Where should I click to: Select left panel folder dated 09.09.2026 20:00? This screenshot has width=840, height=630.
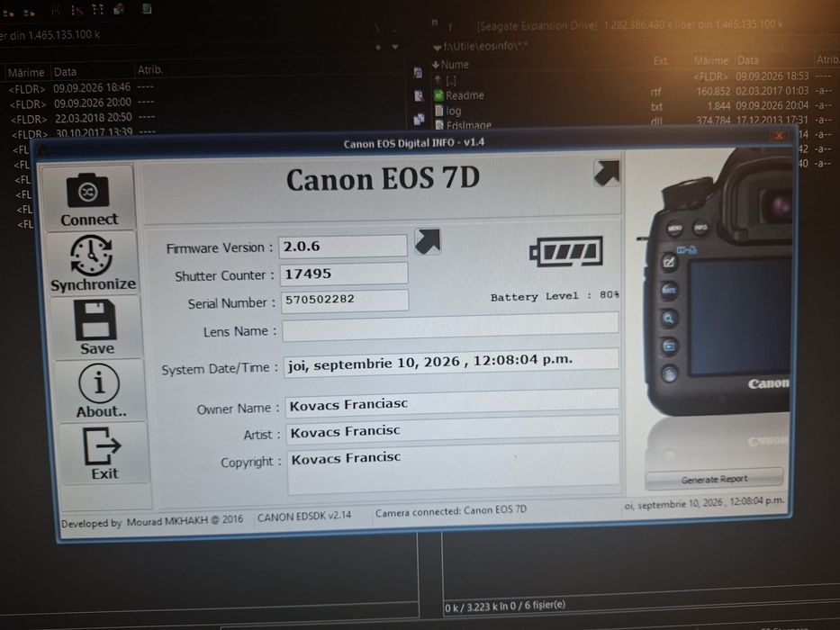pos(81,103)
